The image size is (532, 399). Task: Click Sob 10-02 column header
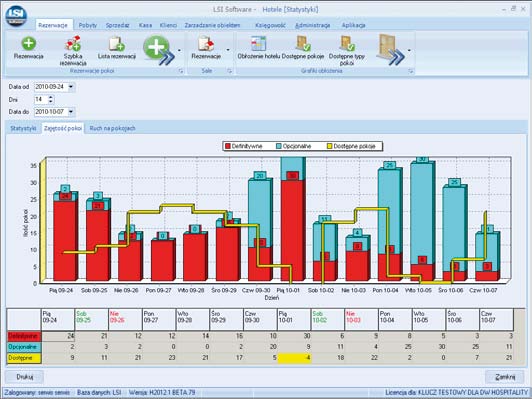tap(328, 320)
